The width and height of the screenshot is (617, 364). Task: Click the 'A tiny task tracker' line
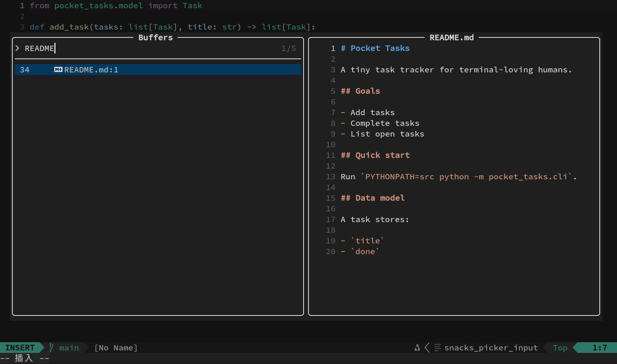[456, 70]
